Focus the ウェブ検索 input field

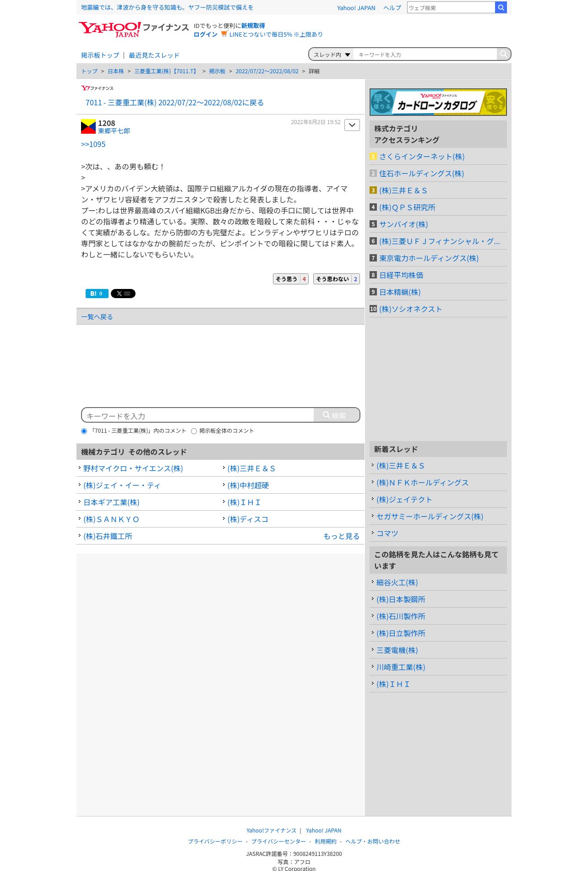[451, 7]
